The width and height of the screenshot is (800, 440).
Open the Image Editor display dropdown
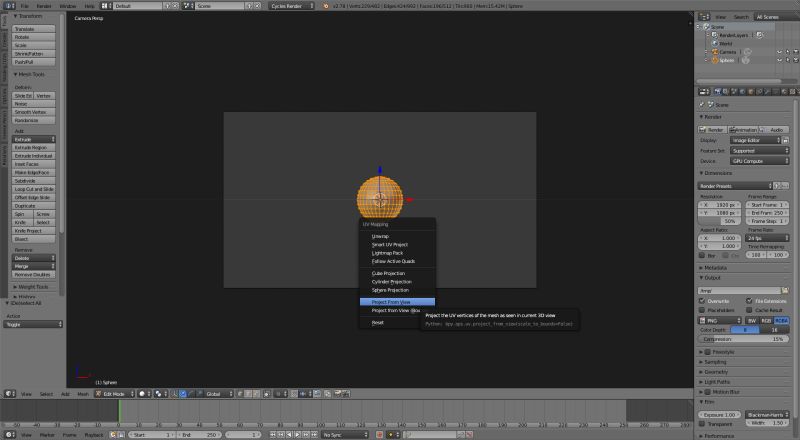pos(755,140)
